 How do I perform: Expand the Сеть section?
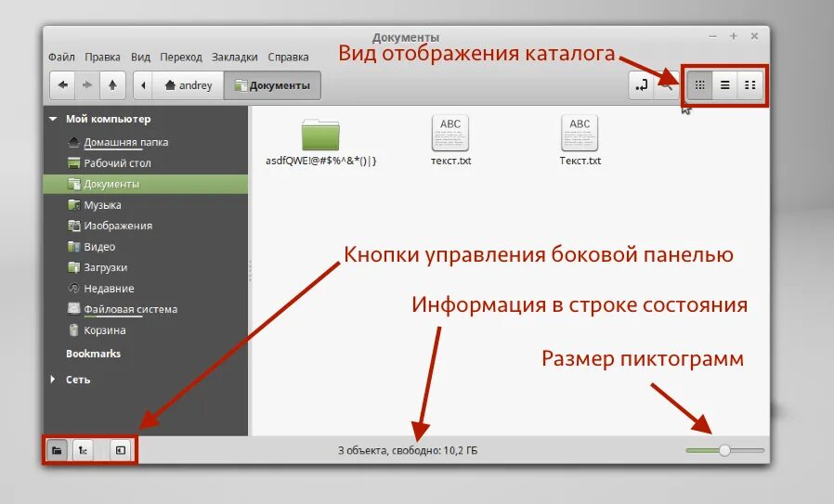coord(52,379)
